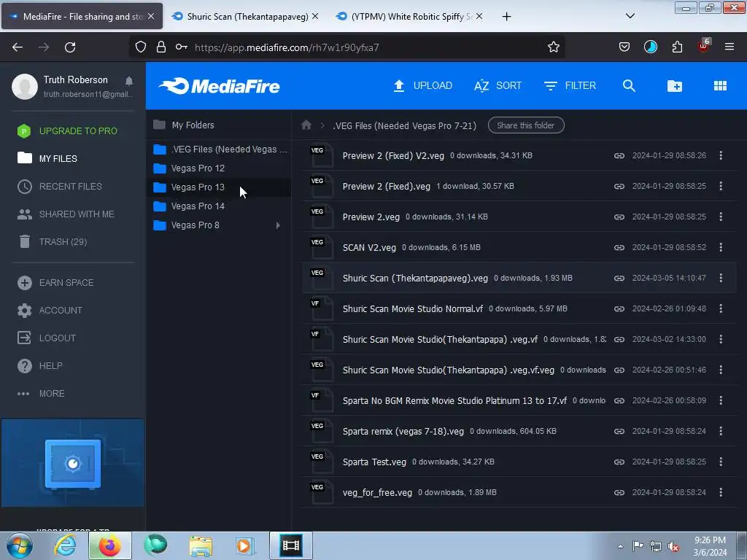Click Logout in the sidebar

click(47, 338)
